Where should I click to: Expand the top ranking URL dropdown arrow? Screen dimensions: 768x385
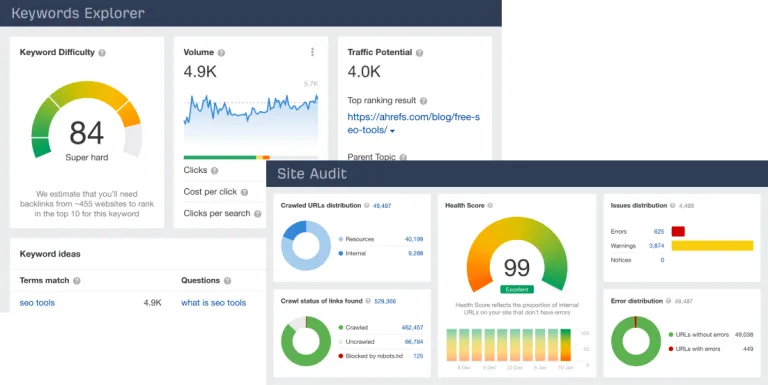point(392,131)
